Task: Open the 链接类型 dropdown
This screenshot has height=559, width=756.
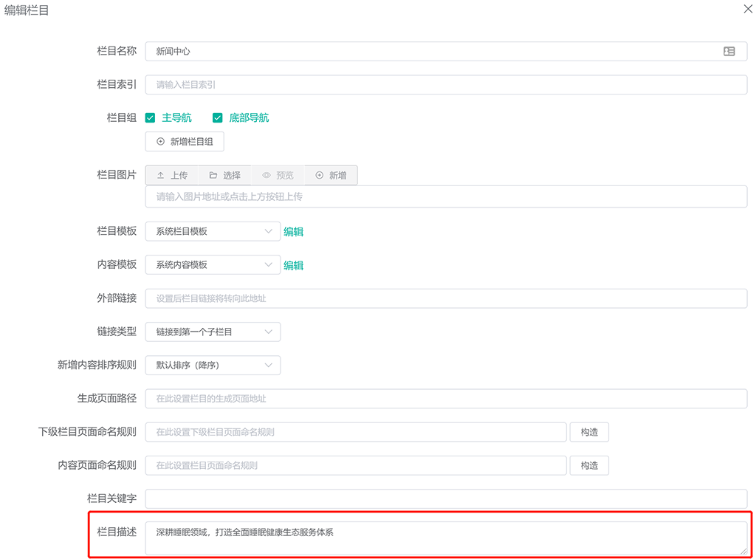Action: [213, 332]
